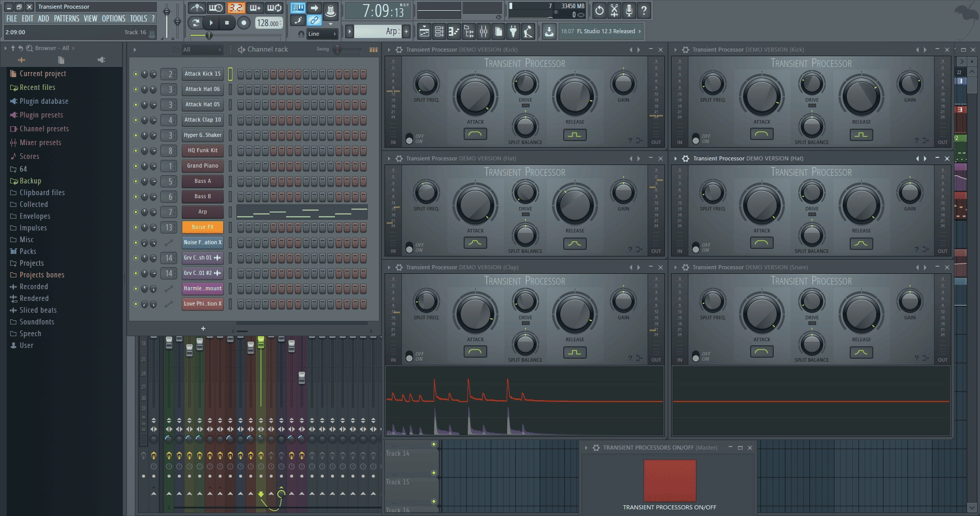Mute the Grand Piano channel LED
The height and width of the screenshot is (516, 980).
click(135, 166)
